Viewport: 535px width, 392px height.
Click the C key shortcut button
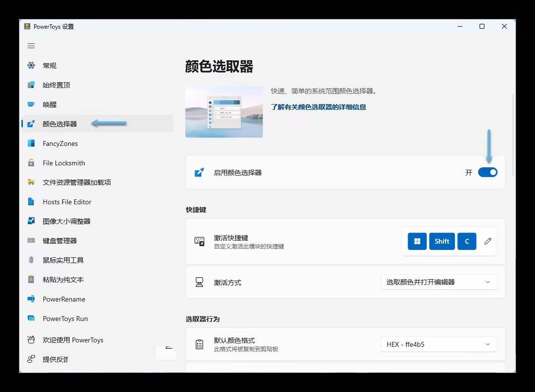click(467, 241)
